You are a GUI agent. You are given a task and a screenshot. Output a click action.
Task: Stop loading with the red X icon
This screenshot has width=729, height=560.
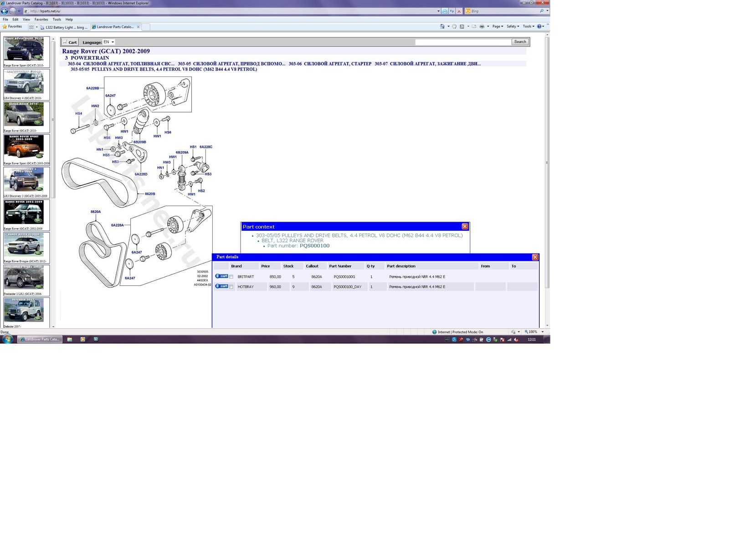(x=459, y=11)
